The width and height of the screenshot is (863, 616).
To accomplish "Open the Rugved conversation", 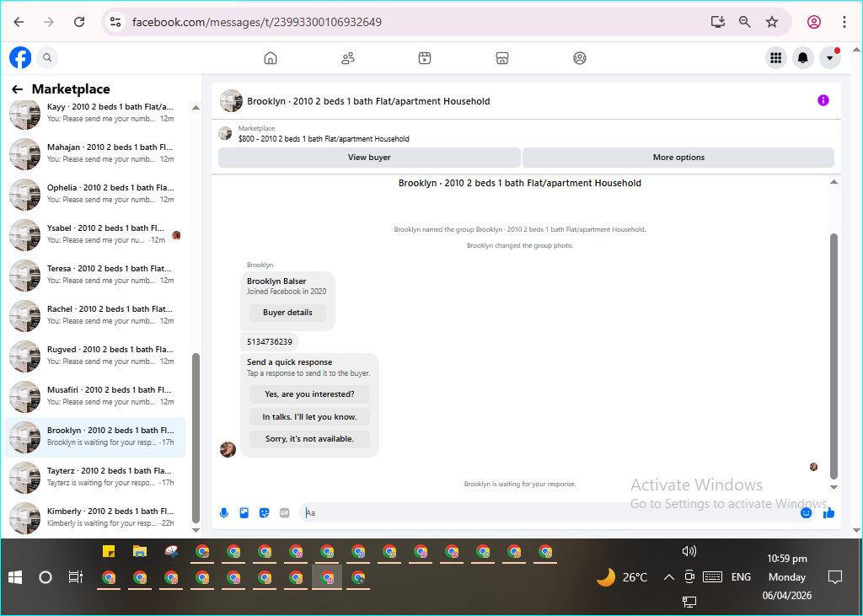I will 94,356.
